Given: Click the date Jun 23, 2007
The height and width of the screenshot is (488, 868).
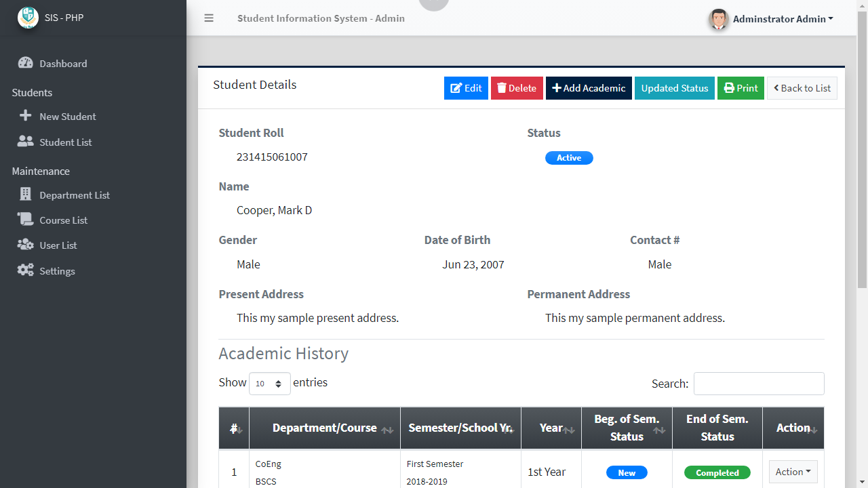Looking at the screenshot, I should point(473,264).
